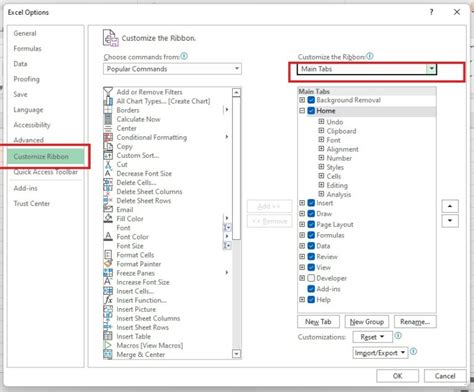Click the New Tab button

[318, 322]
